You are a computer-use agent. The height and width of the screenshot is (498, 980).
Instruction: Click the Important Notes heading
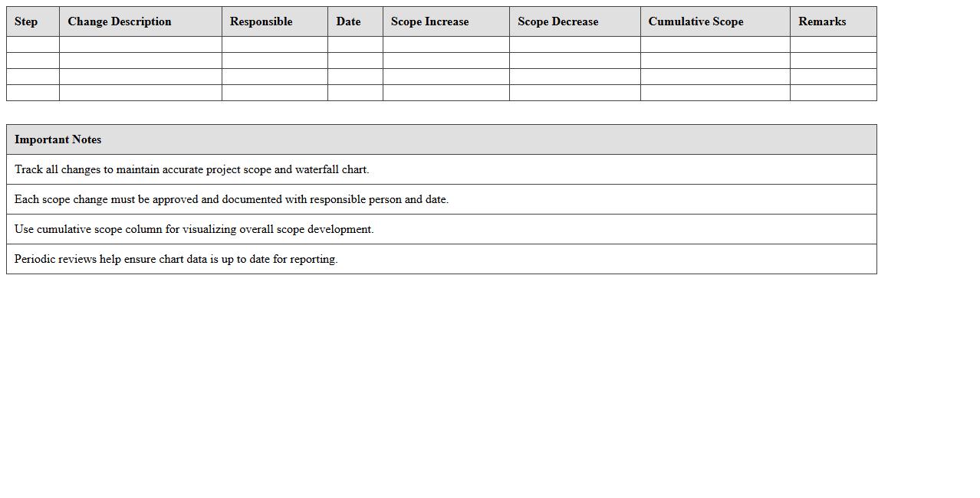pyautogui.click(x=58, y=139)
